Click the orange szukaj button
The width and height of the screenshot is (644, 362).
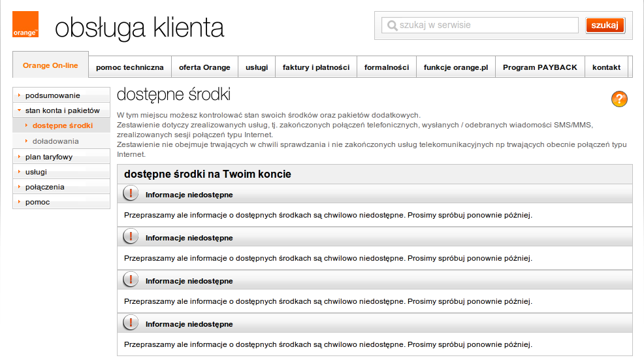[x=605, y=25]
